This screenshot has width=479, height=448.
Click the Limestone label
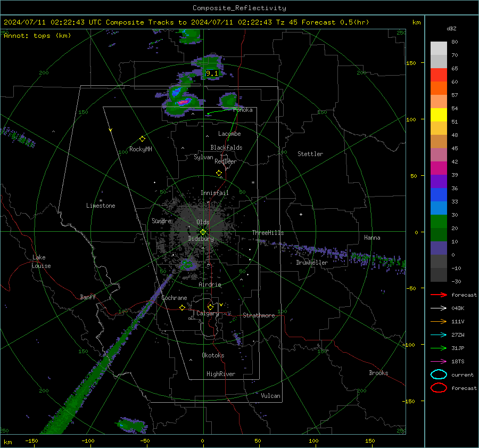pyautogui.click(x=101, y=206)
